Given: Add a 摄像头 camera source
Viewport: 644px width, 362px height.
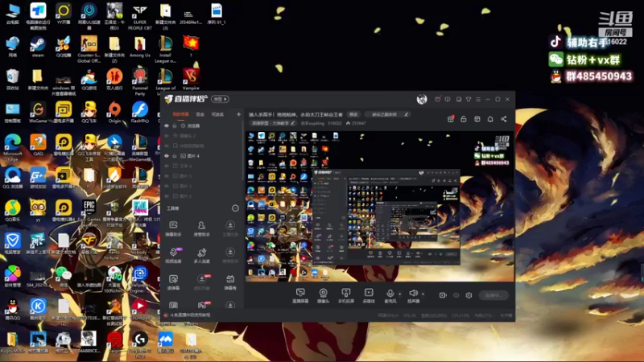Looking at the screenshot, I should tap(324, 295).
